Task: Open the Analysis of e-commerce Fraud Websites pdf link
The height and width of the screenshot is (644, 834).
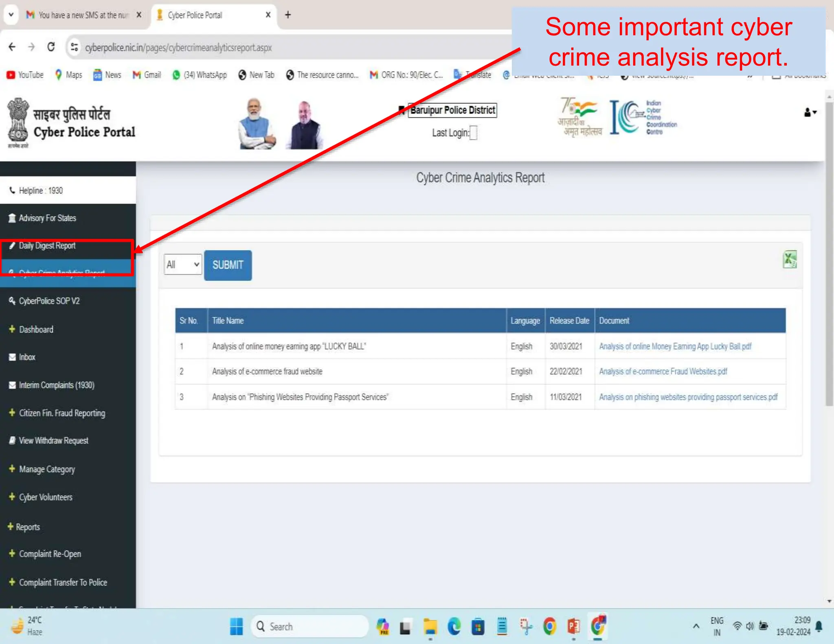Action: (x=663, y=371)
